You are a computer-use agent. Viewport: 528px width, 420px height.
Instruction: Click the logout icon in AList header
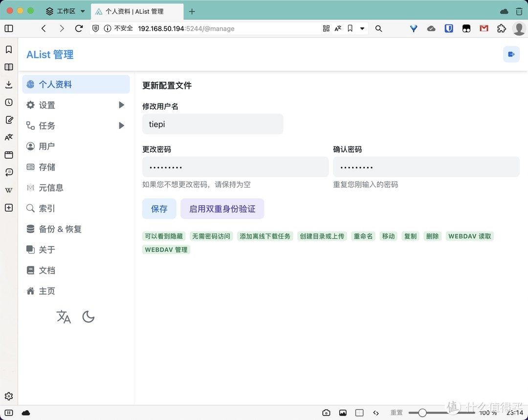(511, 54)
